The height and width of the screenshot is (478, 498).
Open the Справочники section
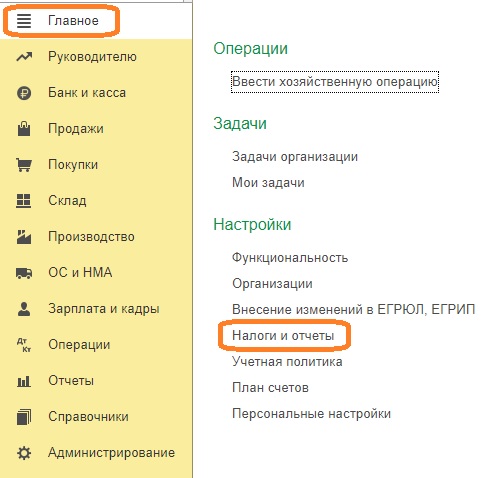pos(88,417)
